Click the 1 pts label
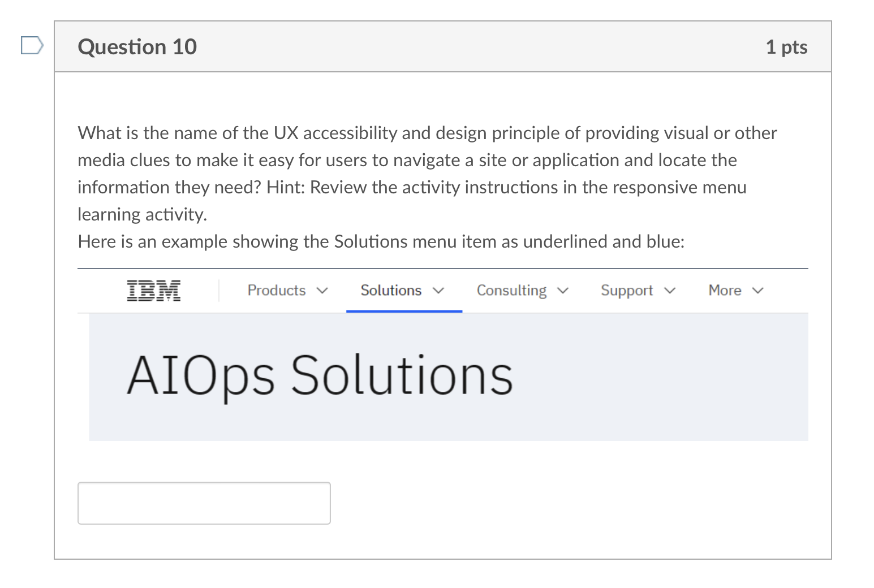Image resolution: width=874 pixels, height=588 pixels. point(786,47)
